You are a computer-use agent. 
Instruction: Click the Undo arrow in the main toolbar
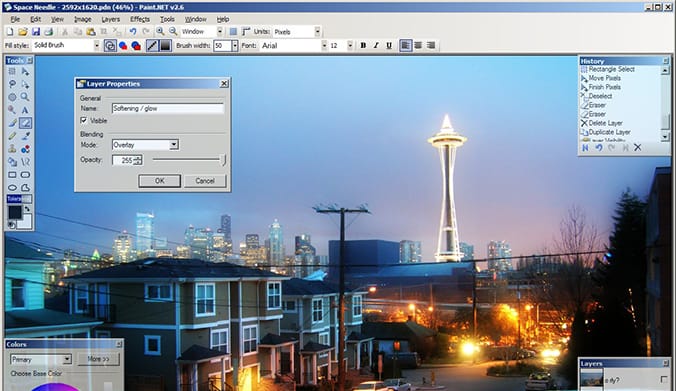(x=133, y=31)
